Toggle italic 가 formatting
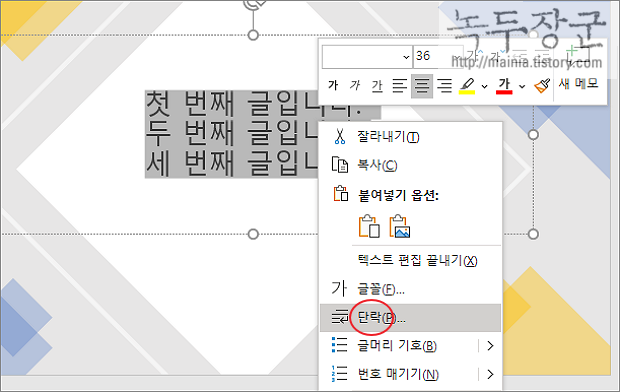The height and width of the screenshot is (392, 620). pos(355,85)
